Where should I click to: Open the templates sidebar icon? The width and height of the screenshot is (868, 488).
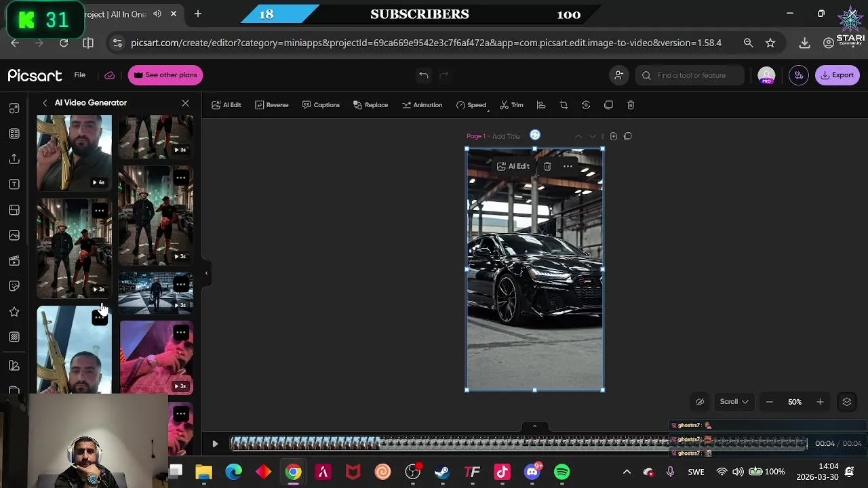(14, 134)
